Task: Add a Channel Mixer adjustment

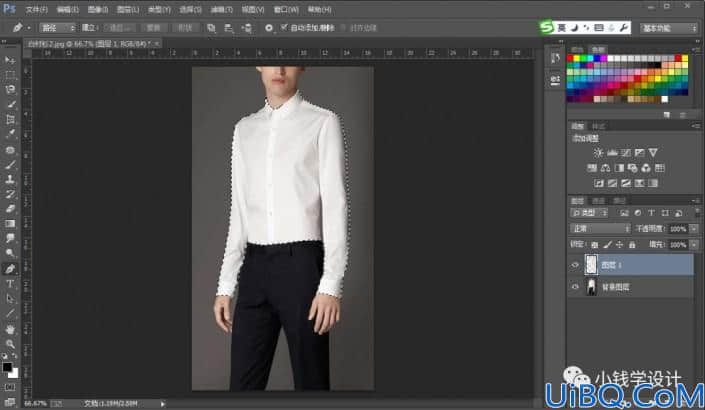Action: [646, 168]
